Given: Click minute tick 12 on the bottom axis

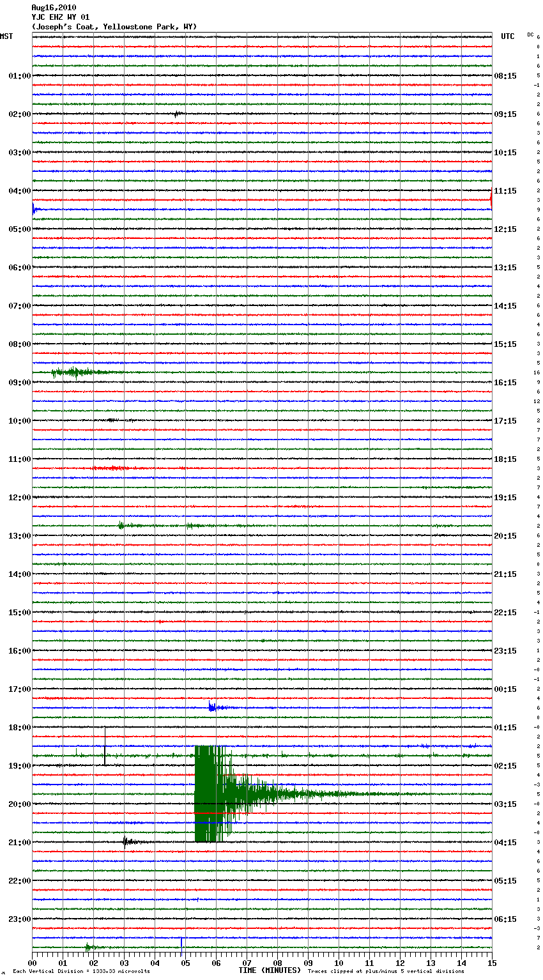Looking at the screenshot, I should tap(400, 963).
